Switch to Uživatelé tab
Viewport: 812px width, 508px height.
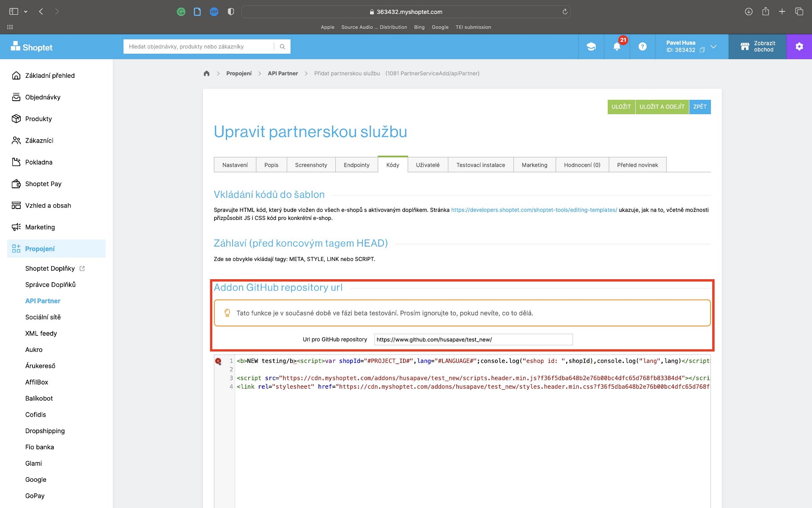tap(428, 165)
